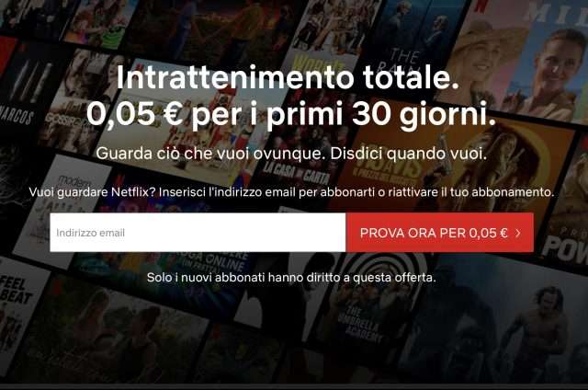This screenshot has height=390, width=588.
Task: Click the PROVA ORA PER 0,05 € button
Action: (x=439, y=233)
